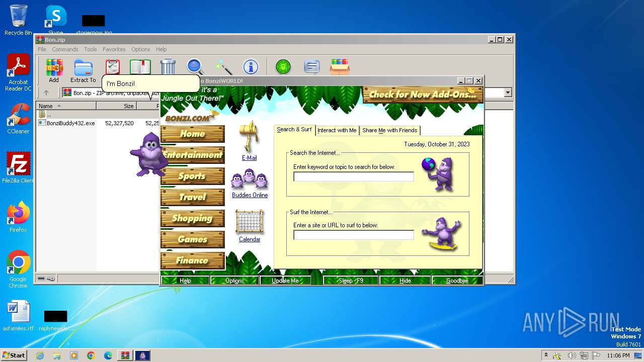This screenshot has width=644, height=362.
Task: Click the Delete trash can icon in WinRAR
Action: tap(168, 66)
